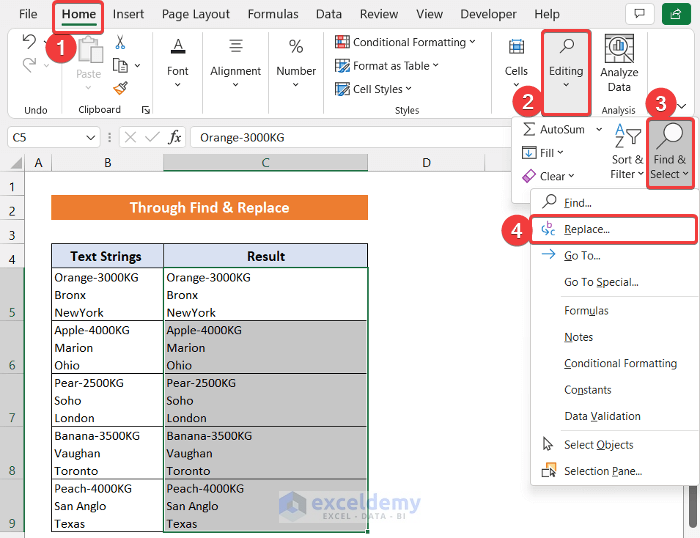Open the Clear dropdown

coord(548,176)
